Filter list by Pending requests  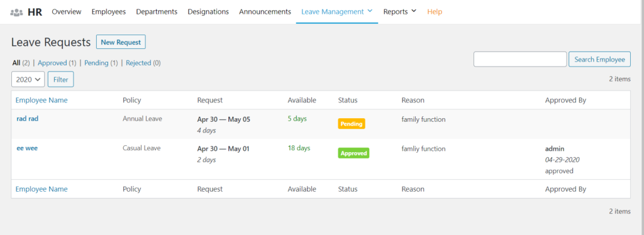[x=96, y=63]
